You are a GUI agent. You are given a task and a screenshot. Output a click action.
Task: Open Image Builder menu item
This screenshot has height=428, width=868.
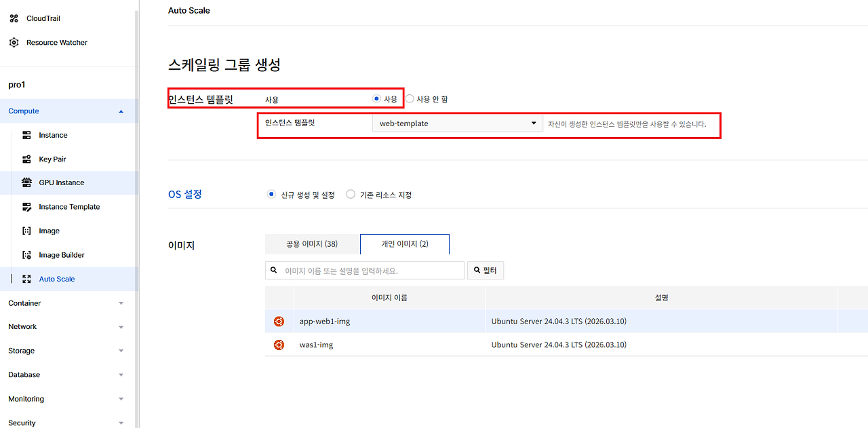(x=62, y=255)
